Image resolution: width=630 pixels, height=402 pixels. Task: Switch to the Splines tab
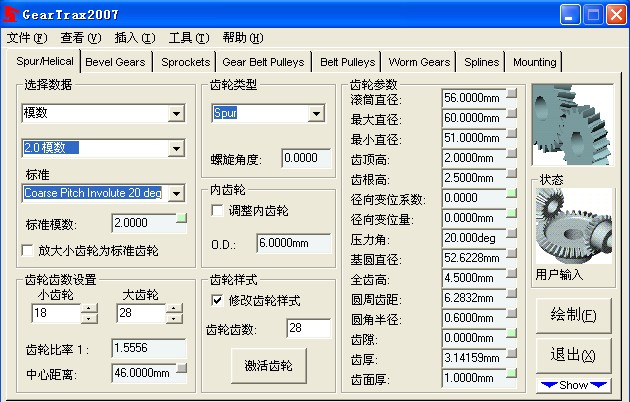[481, 62]
